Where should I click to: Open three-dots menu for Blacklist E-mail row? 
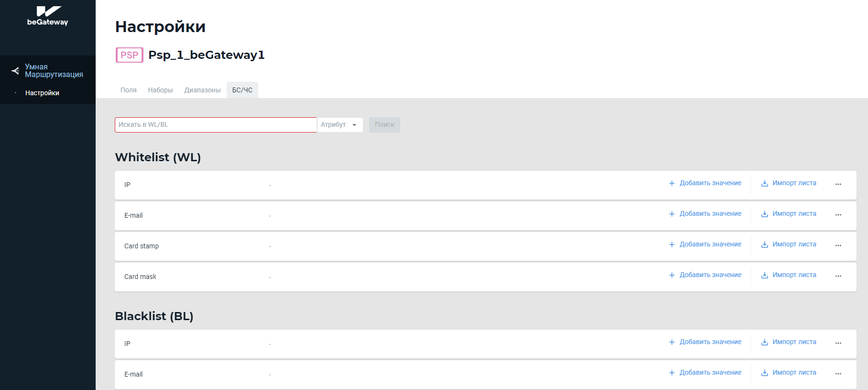pyautogui.click(x=838, y=374)
